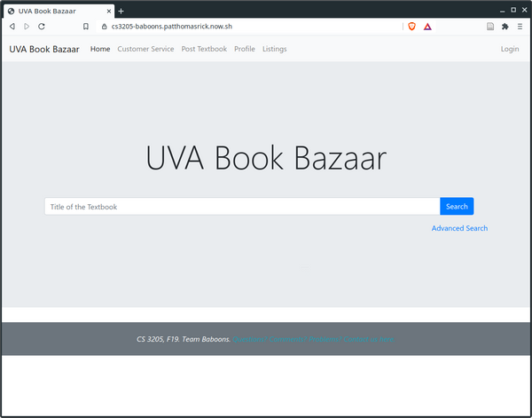Viewport: 532px width, 418px height.
Task: Go back using the browser back arrow
Action: 12,27
